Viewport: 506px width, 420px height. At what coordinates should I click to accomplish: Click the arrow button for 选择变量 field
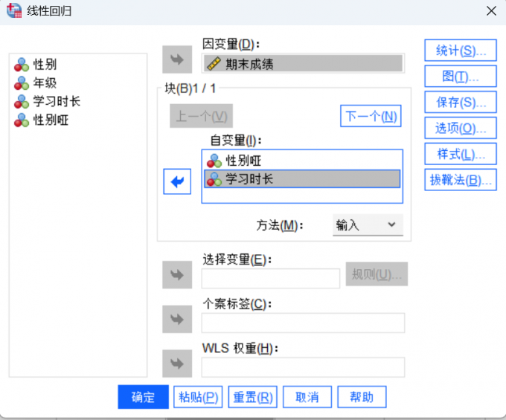click(x=177, y=274)
